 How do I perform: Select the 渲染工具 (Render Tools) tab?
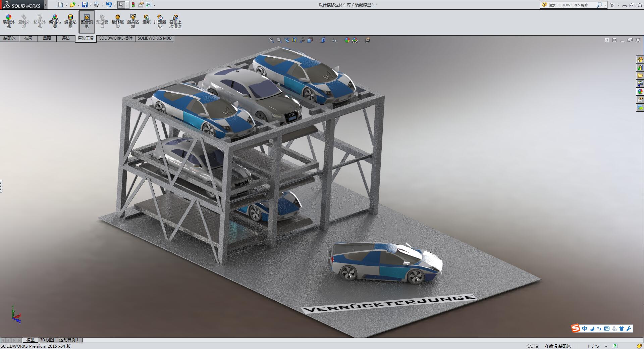(x=86, y=38)
